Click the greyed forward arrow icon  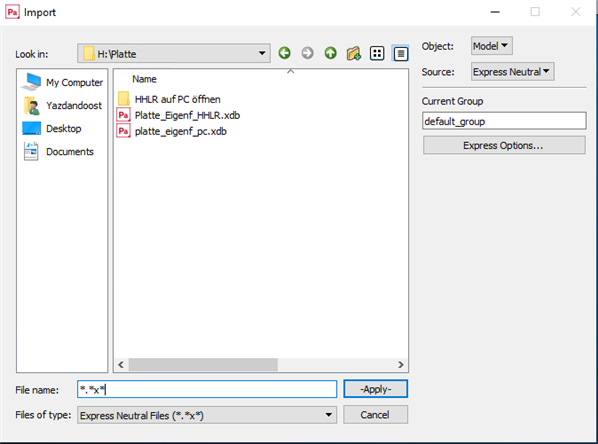(x=307, y=53)
